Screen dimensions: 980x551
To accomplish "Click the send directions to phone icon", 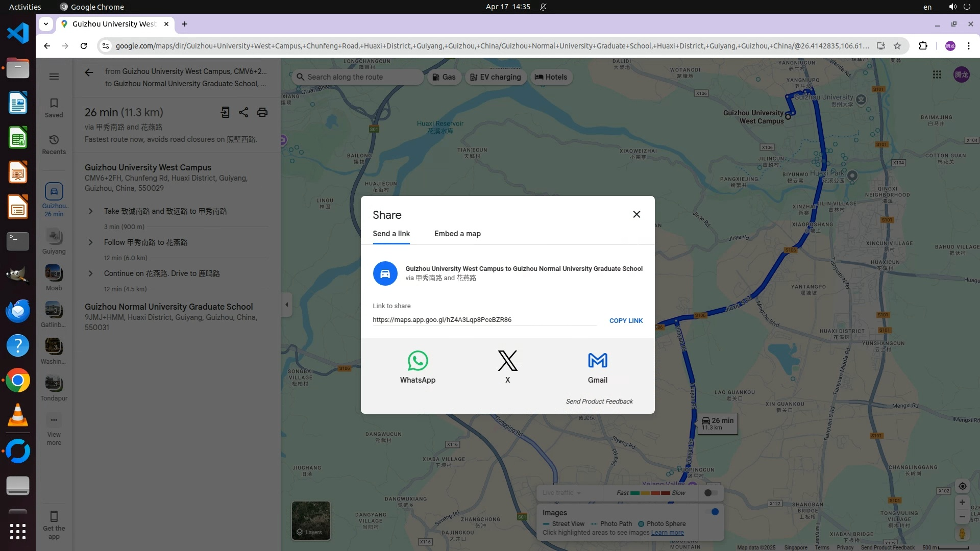I will coord(225,112).
